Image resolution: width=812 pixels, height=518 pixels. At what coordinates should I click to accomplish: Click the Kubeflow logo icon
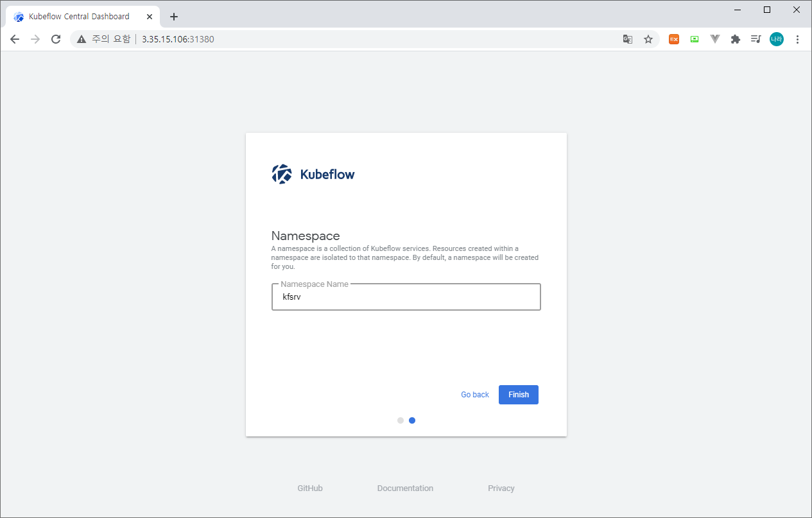point(282,174)
